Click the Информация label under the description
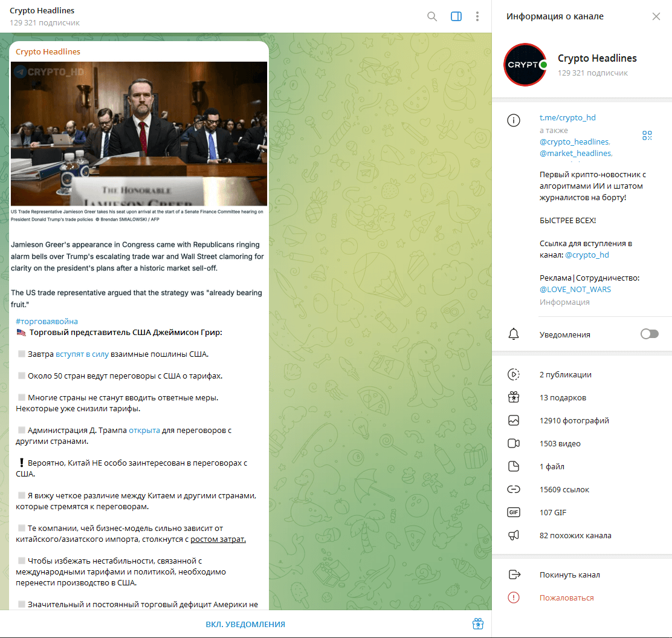 564,302
